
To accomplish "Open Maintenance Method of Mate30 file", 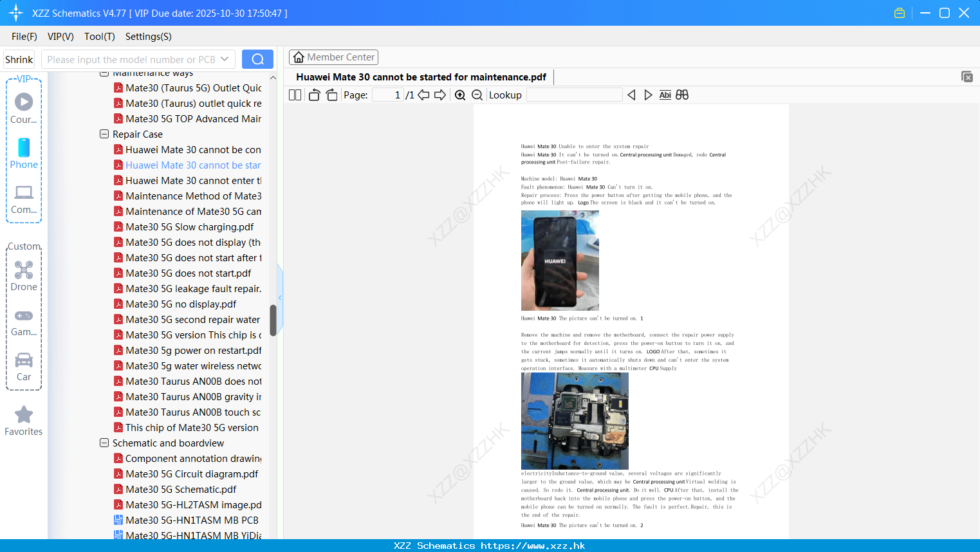I will pos(188,196).
